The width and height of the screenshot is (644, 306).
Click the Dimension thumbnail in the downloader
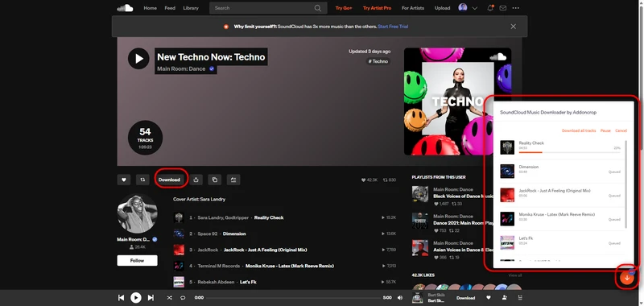coord(507,172)
